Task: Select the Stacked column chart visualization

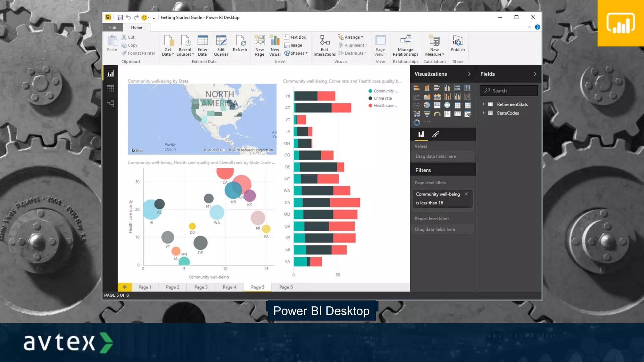Action: click(427, 88)
